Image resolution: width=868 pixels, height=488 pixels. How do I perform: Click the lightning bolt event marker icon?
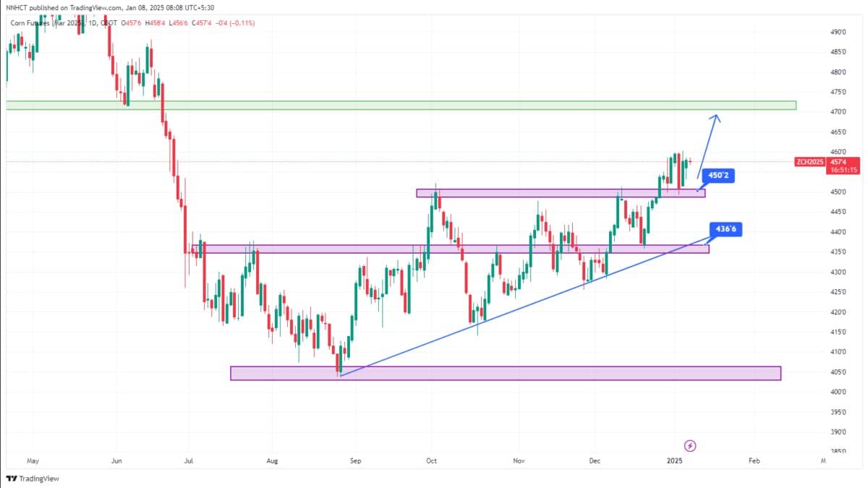click(x=690, y=445)
